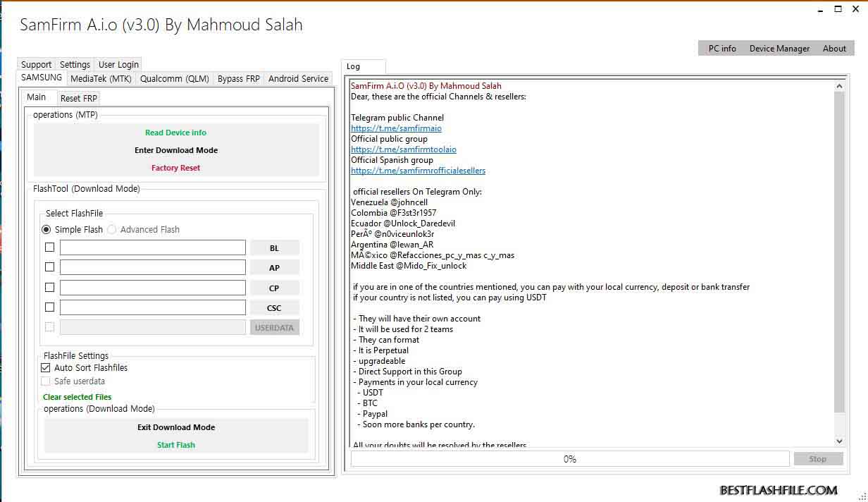Click the AP file path field
The height and width of the screenshot is (502, 868).
coord(153,267)
